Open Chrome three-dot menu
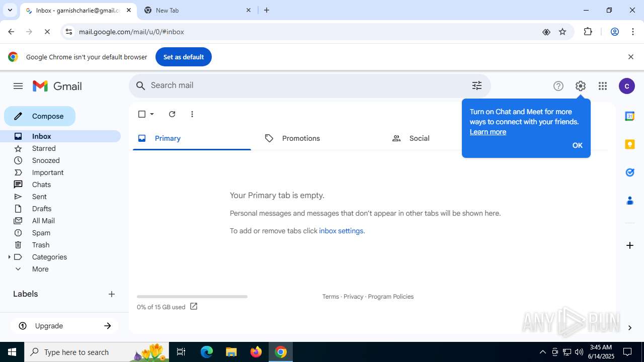The height and width of the screenshot is (362, 644). click(x=633, y=32)
